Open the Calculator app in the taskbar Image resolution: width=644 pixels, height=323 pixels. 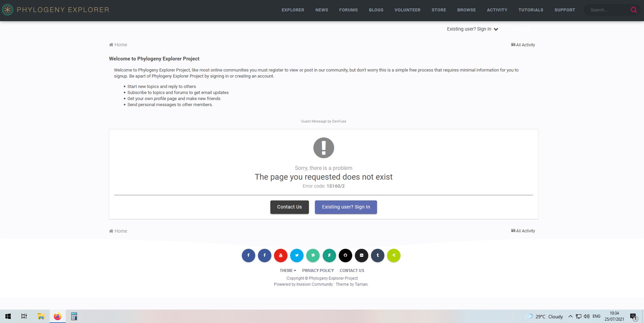(x=74, y=316)
